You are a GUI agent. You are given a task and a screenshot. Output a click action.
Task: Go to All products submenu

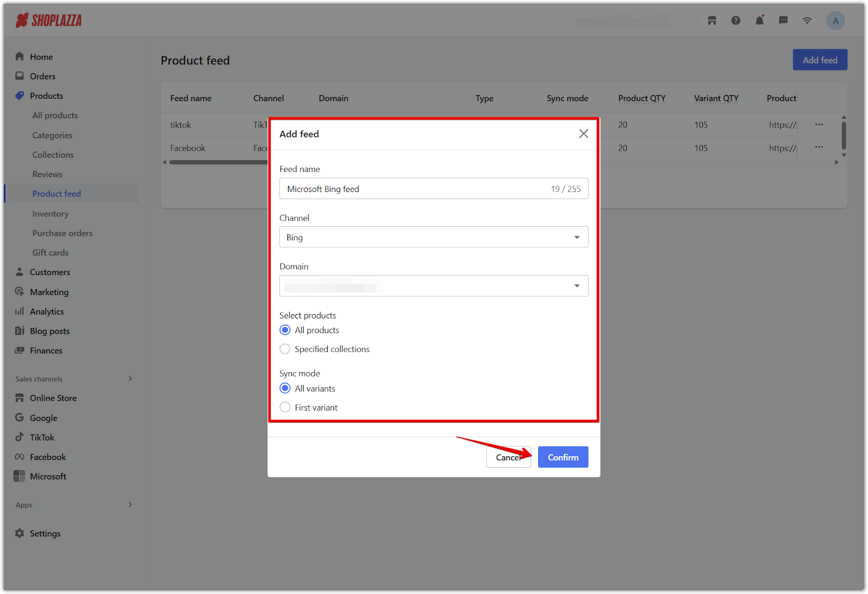(55, 115)
